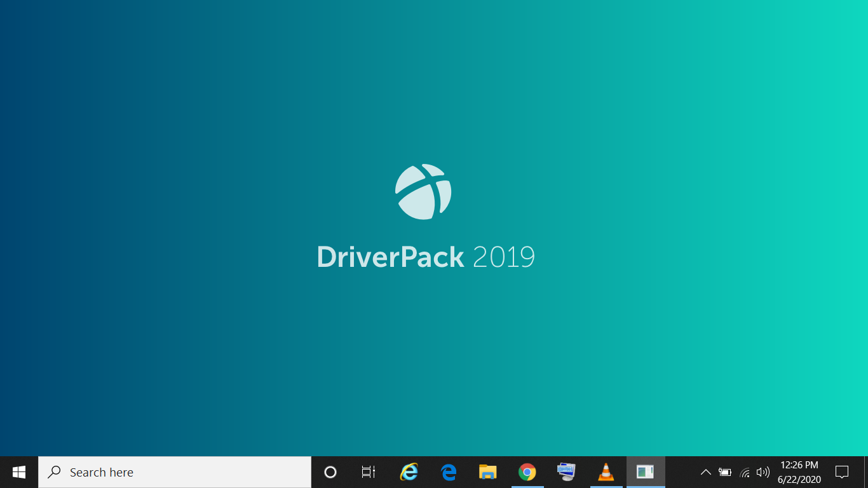Launch Microsoft Edge from the taskbar

[449, 472]
